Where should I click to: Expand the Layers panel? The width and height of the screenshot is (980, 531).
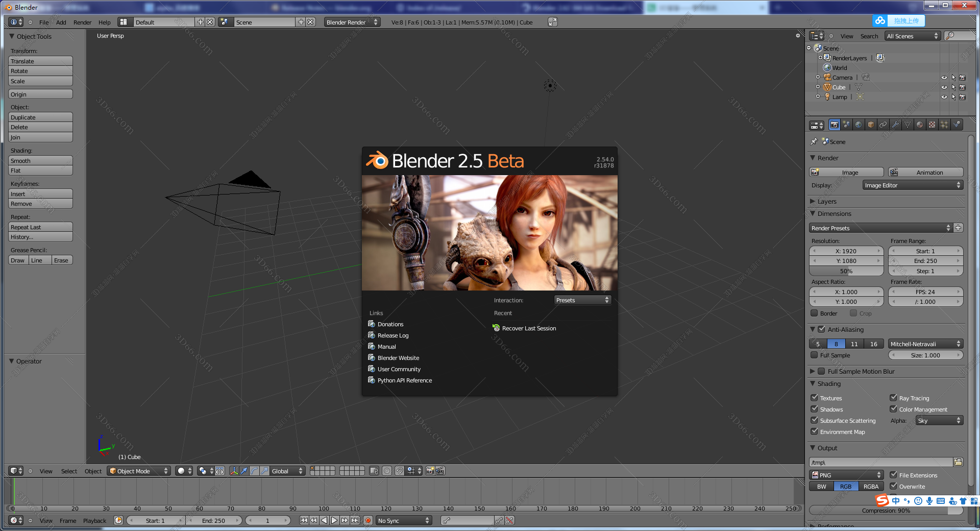point(827,201)
